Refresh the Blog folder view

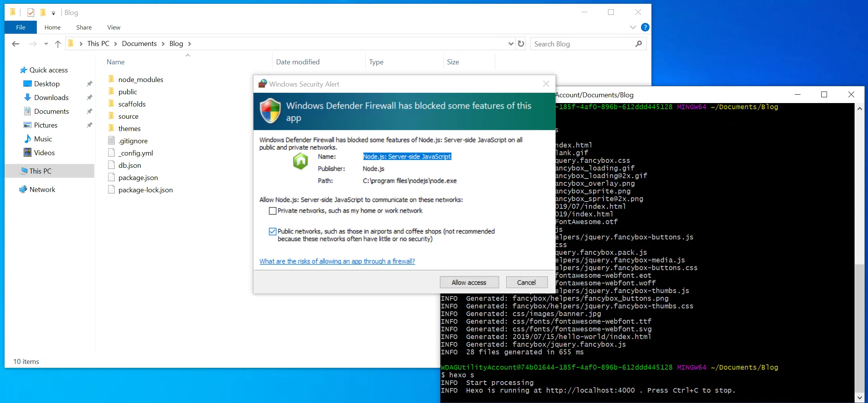point(521,44)
